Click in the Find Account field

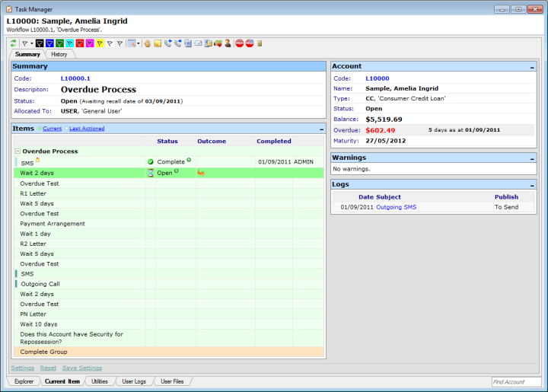coord(516,382)
